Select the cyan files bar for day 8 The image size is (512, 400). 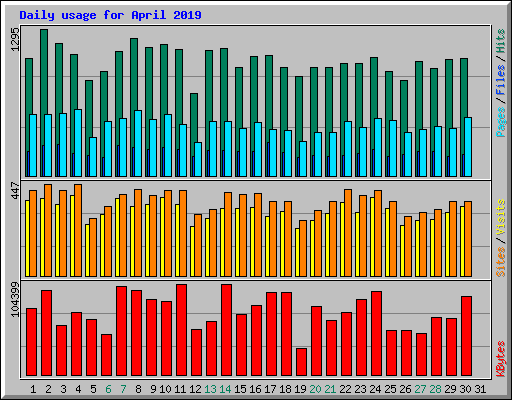138,143
